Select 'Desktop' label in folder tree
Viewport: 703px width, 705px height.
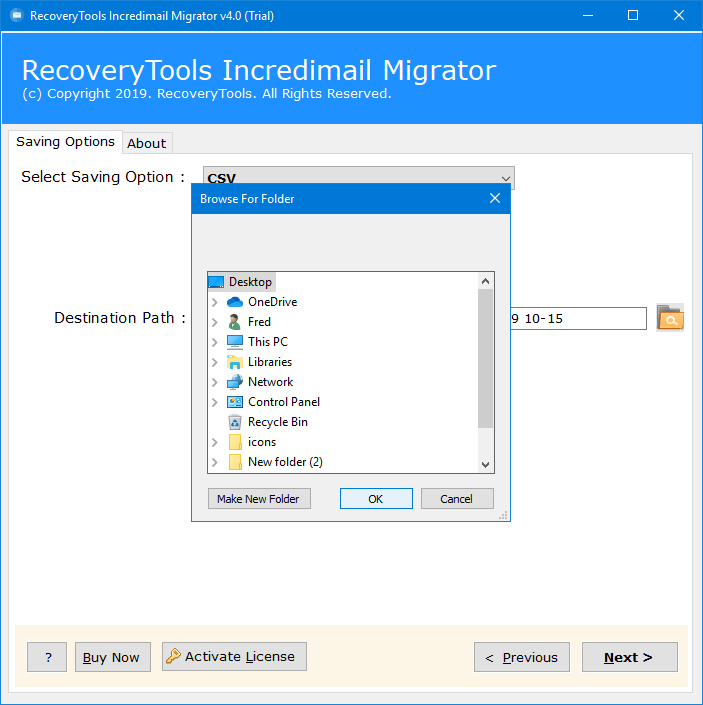pos(250,282)
